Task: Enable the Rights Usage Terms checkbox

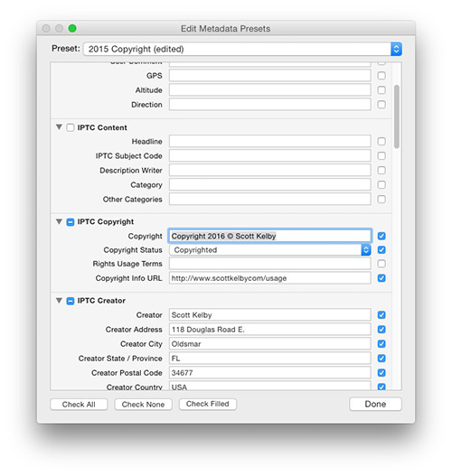Action: pos(381,264)
